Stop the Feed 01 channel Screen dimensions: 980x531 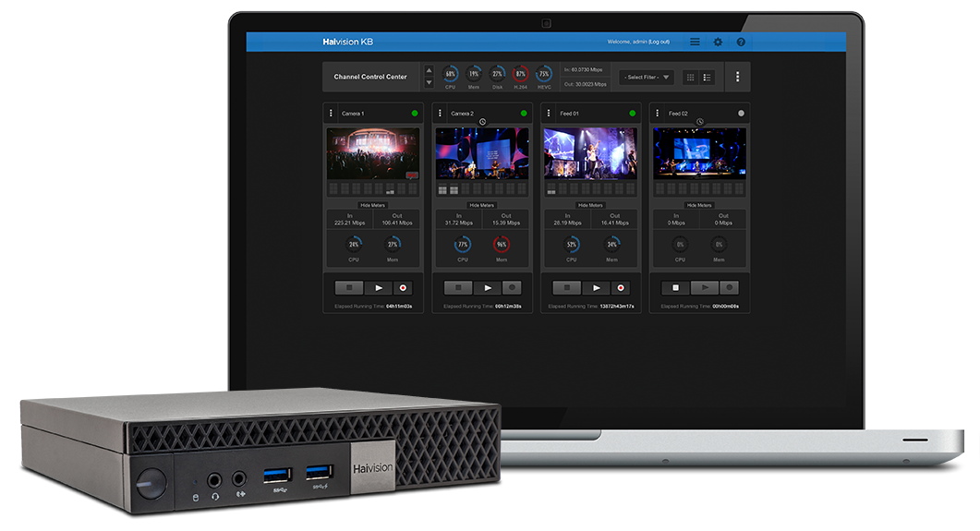point(567,288)
